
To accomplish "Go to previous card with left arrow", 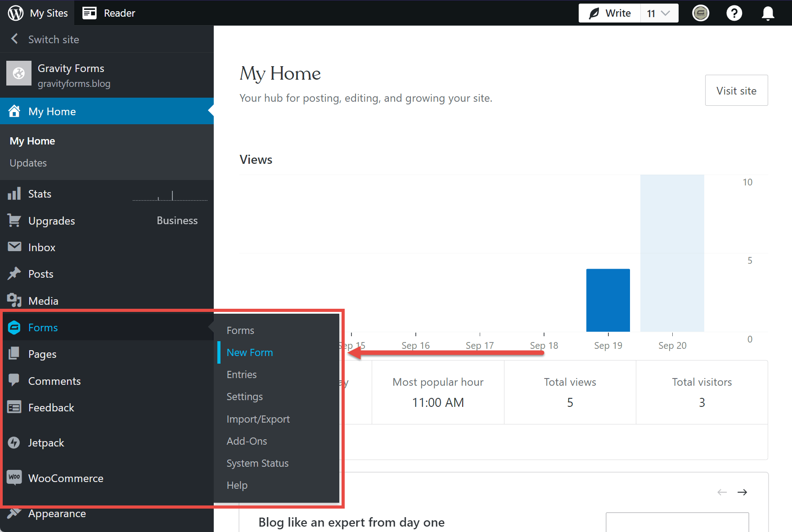I will [x=722, y=492].
